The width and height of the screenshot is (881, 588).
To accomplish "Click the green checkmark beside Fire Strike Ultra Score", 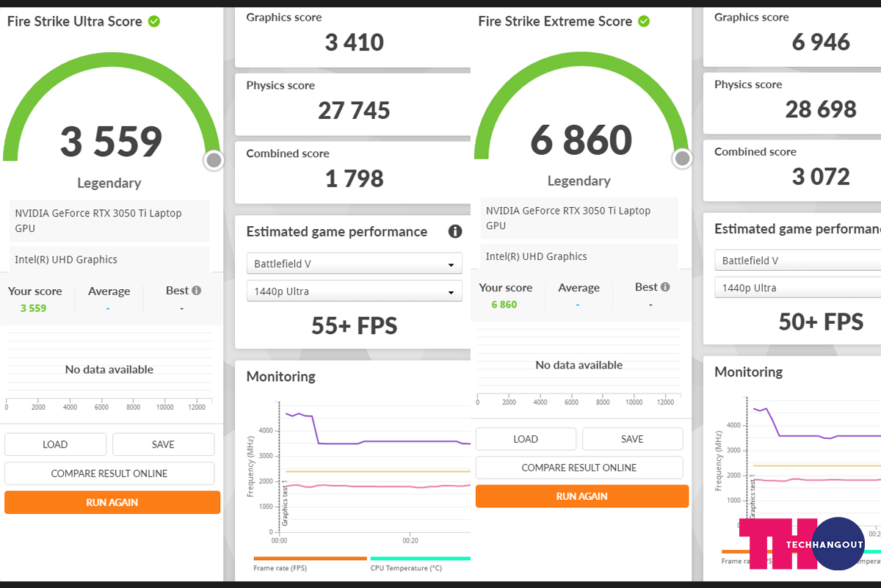I will [154, 21].
